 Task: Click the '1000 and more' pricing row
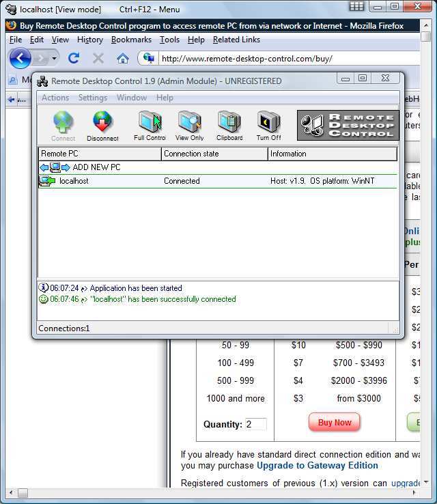coord(236,399)
